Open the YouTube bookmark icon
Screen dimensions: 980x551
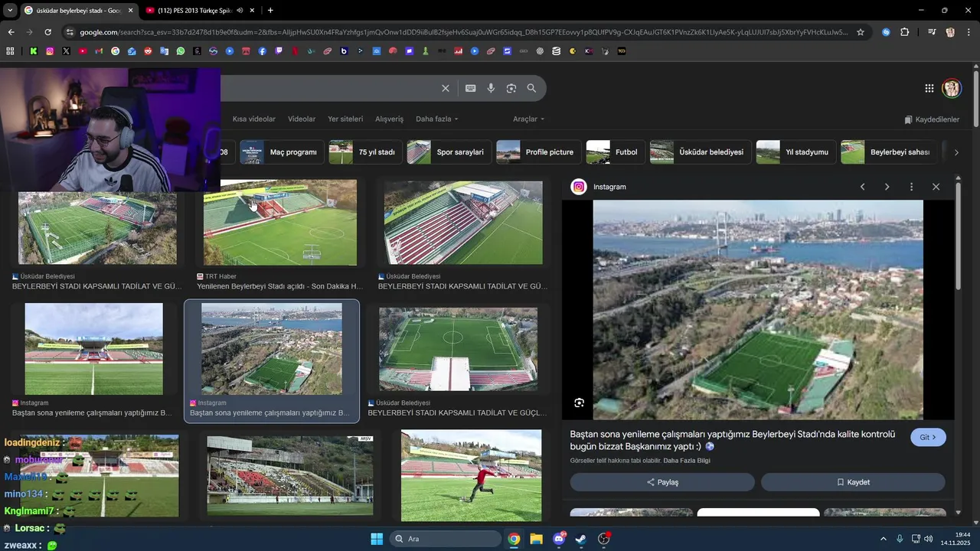(x=83, y=51)
